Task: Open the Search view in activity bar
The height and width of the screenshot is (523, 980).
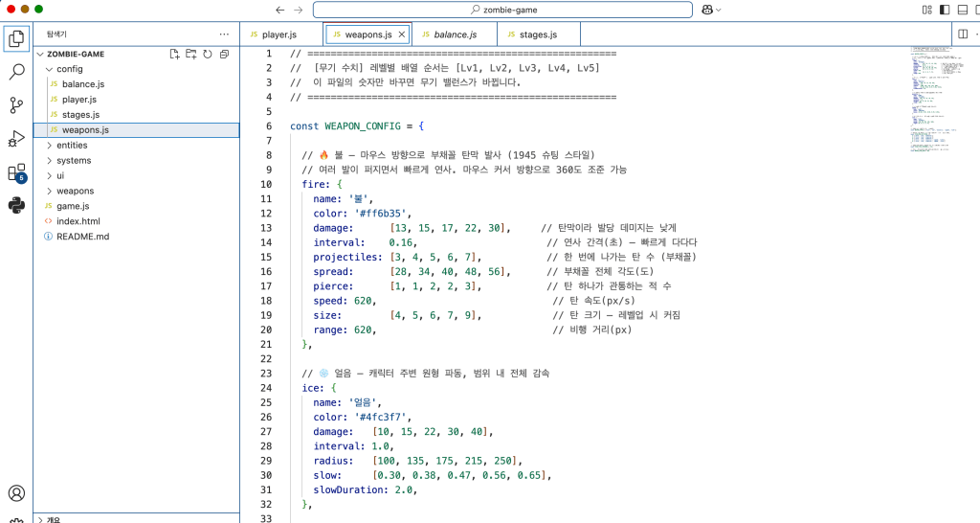Action: tap(17, 72)
